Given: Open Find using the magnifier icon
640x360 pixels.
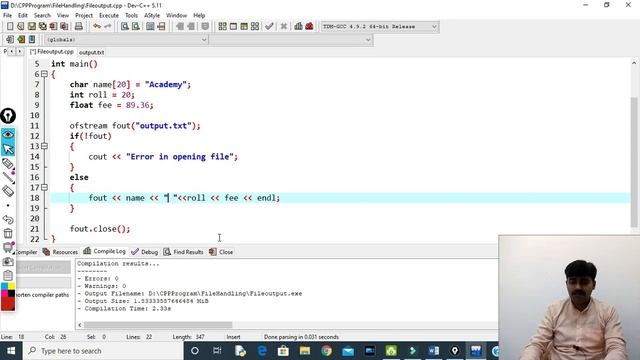Looking at the screenshot, I should (x=124, y=27).
